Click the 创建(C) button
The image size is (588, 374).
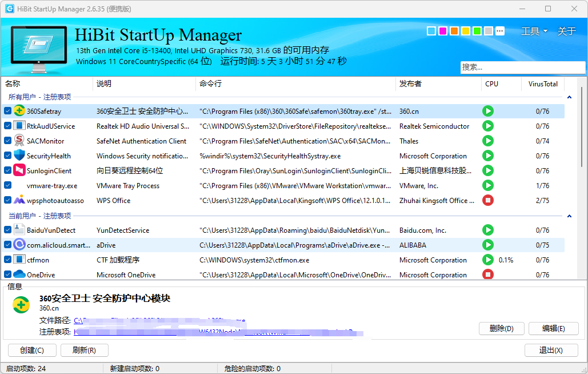point(32,350)
